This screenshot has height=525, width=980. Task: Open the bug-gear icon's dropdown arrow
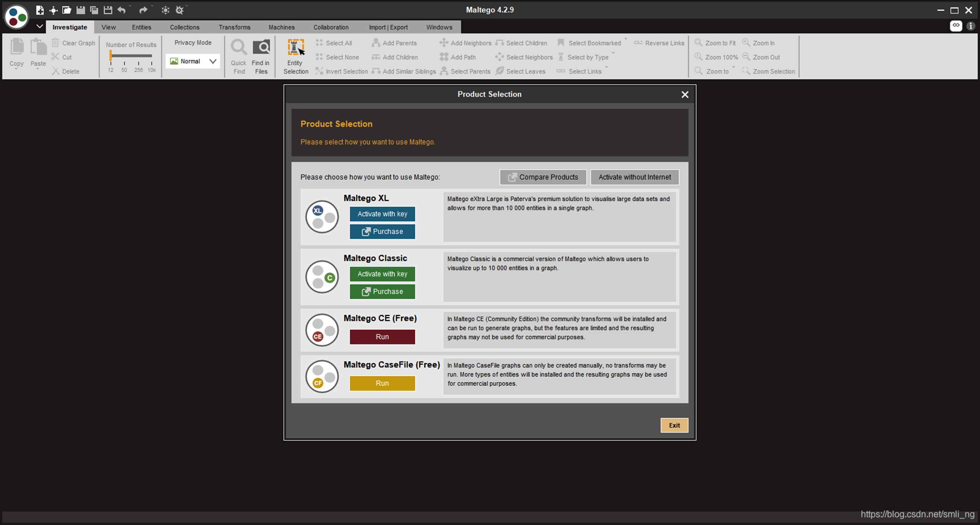187,7
